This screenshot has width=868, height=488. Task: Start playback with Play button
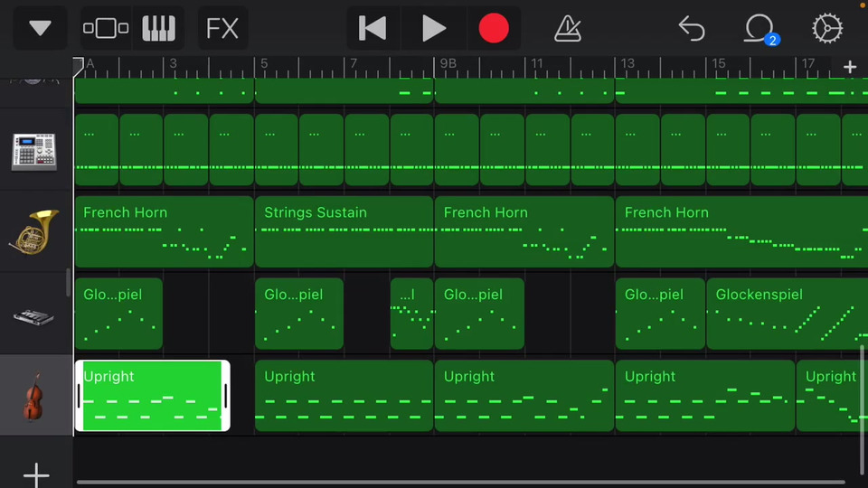(433, 28)
